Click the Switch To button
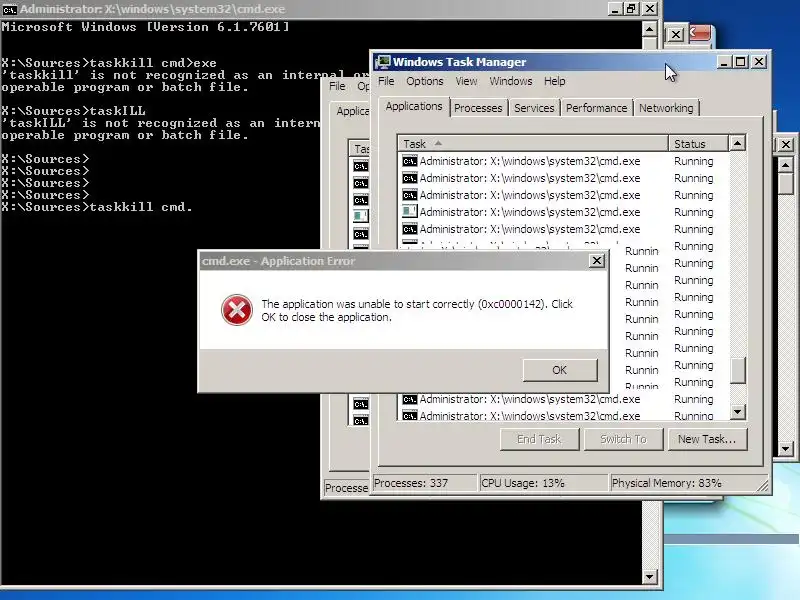800x600 pixels. pos(623,439)
